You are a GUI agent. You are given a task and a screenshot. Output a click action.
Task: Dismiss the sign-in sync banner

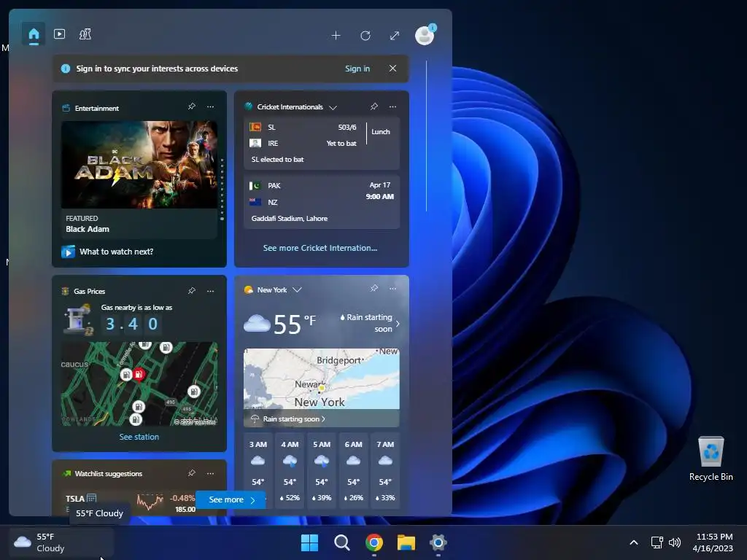392,69
